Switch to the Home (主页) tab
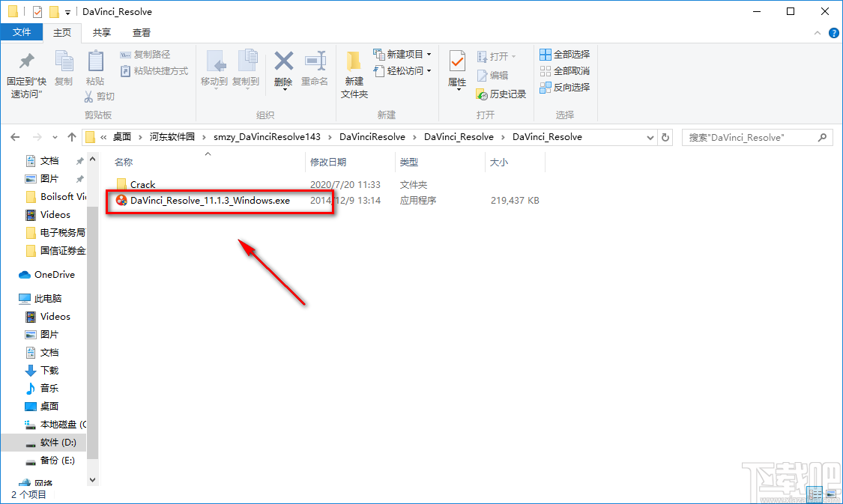Viewport: 843px width, 504px height. (62, 33)
